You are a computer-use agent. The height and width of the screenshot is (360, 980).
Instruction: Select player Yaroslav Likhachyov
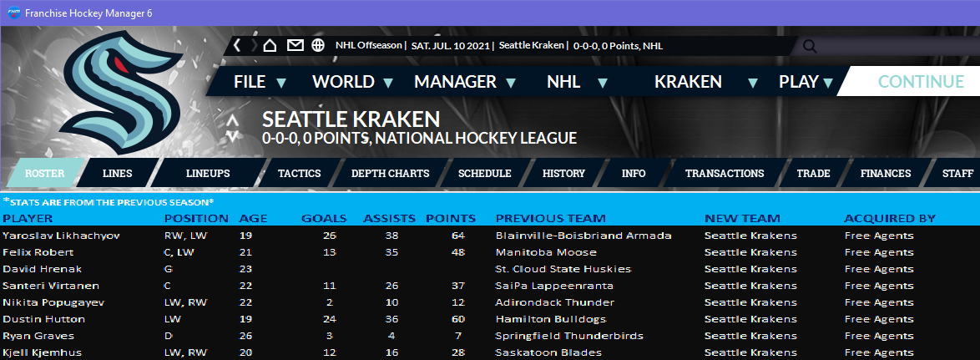61,236
